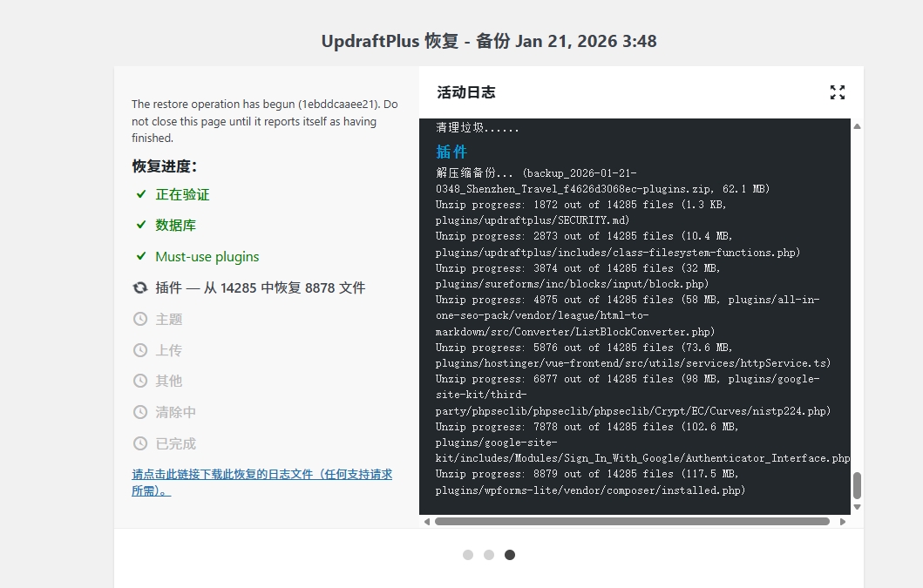Click the right arrow of the horizontal scrollbar
The height and width of the screenshot is (588, 923).
[x=842, y=521]
